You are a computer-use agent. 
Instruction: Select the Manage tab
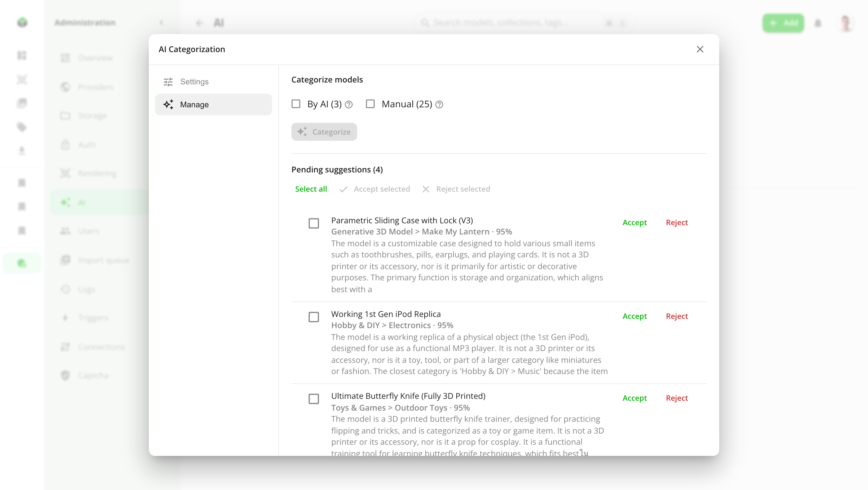[213, 105]
